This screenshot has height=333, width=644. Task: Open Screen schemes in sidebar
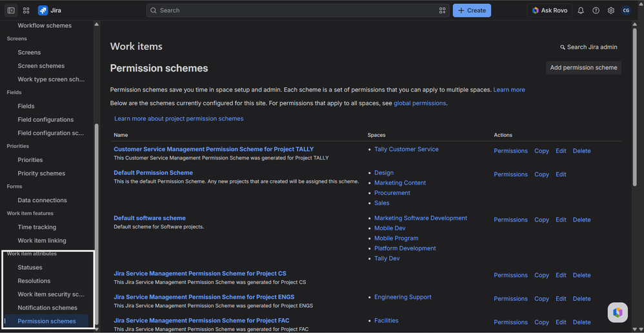click(41, 66)
